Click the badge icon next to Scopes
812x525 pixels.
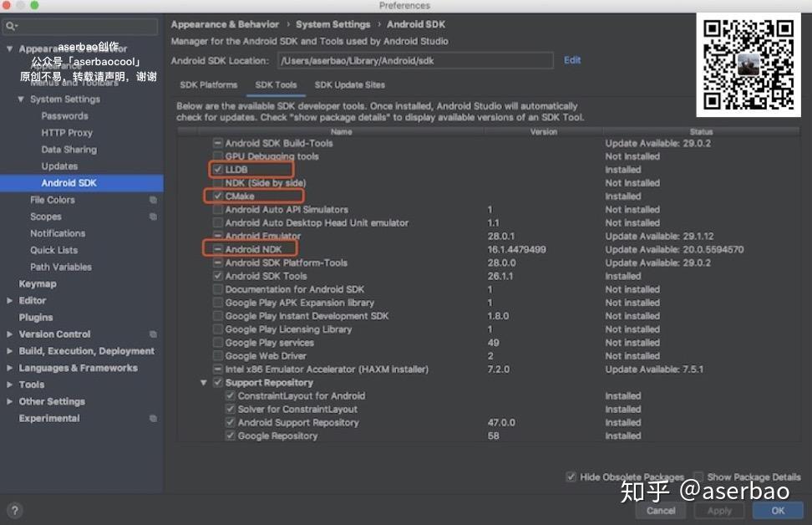click(154, 217)
